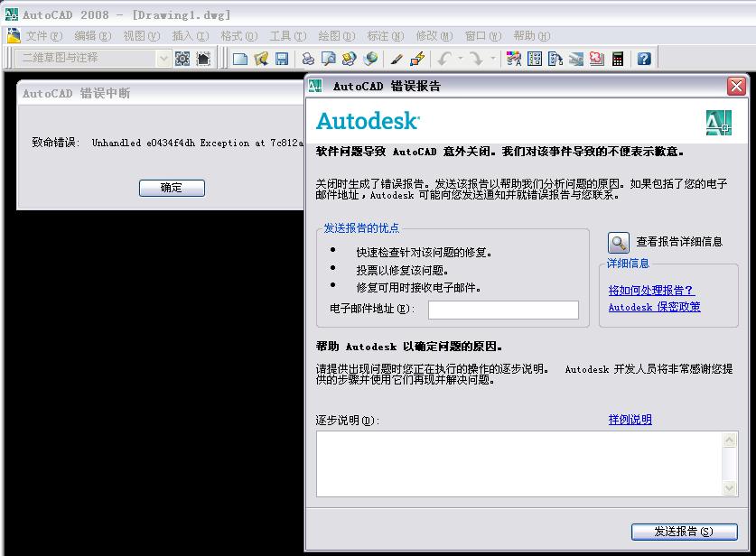Open the 工具(T) menu
The image size is (756, 556).
tap(288, 36)
